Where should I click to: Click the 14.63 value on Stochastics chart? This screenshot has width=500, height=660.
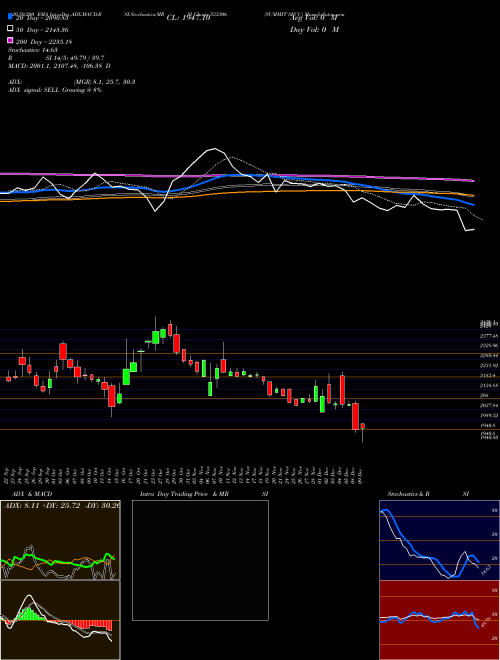[484, 570]
